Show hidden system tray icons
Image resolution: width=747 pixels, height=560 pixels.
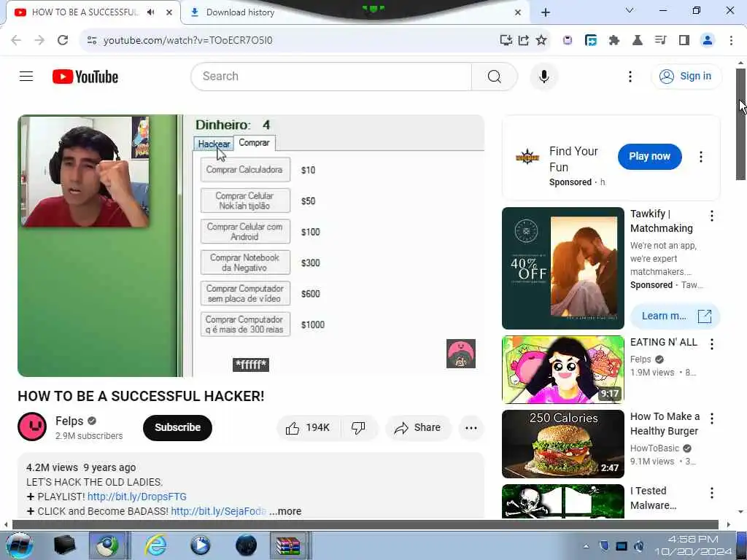[586, 546]
